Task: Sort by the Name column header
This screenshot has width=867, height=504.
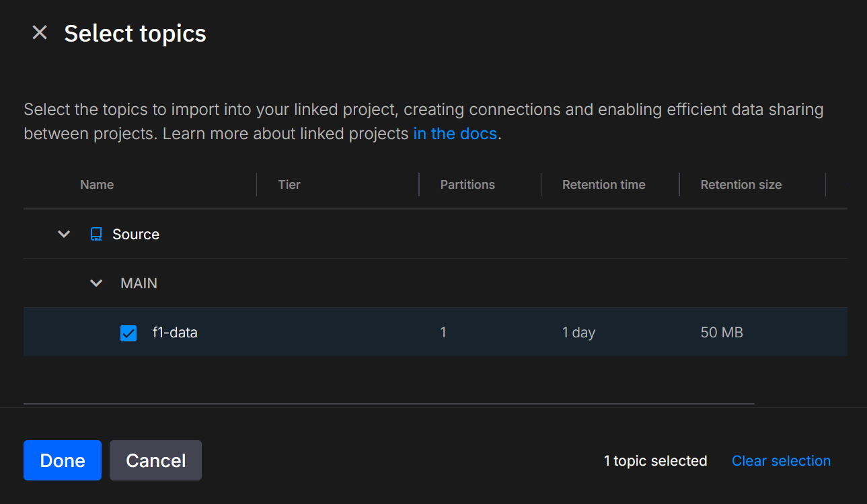Action: coord(97,185)
